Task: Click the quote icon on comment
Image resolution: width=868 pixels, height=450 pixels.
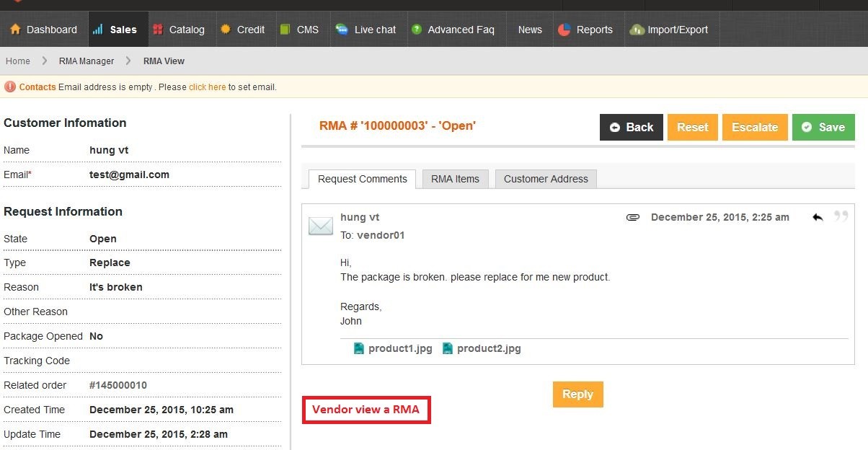Action: 841,216
